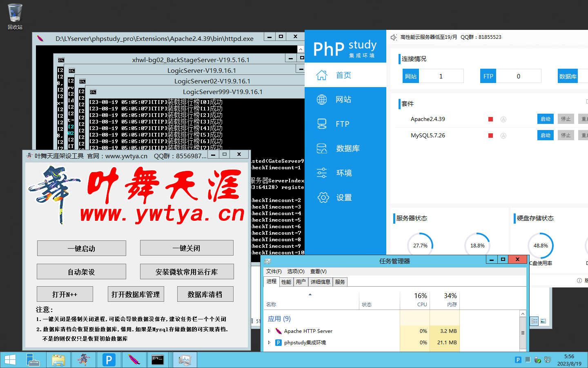588x368 pixels.
Task: Click the Task Manager taskbar icon
Action: click(x=185, y=360)
